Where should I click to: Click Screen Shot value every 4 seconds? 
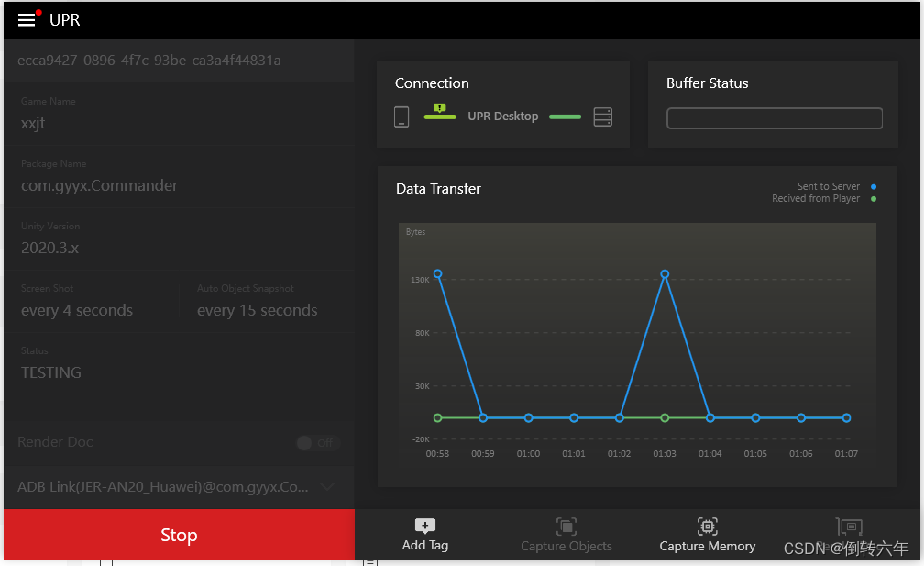pos(77,311)
